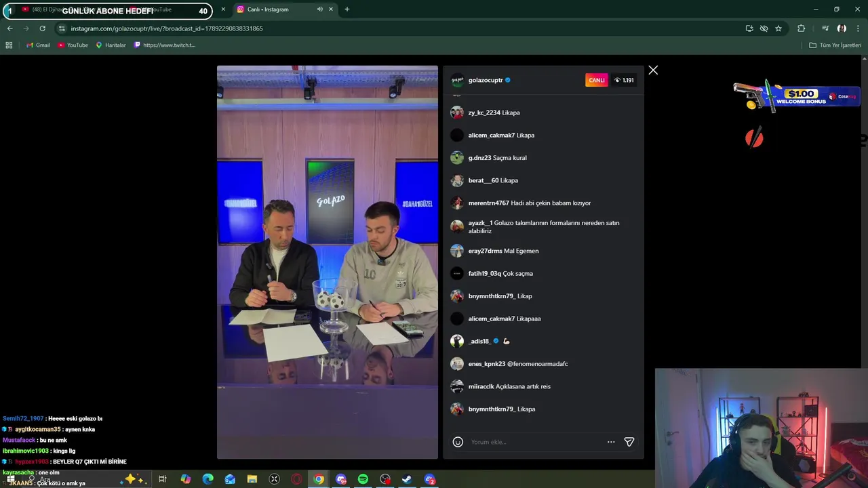Open the three-dot more options in comment bar
Screen dimensions: 868x488
(611, 442)
